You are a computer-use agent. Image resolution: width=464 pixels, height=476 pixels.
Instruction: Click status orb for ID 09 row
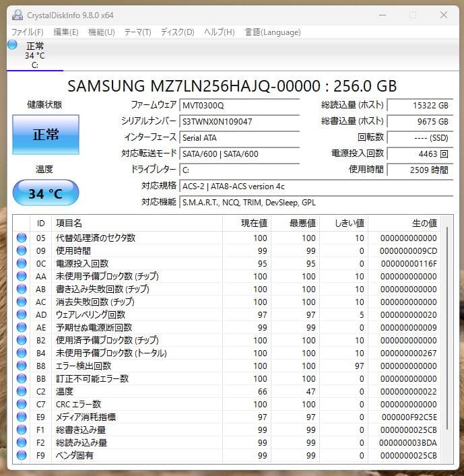pyautogui.click(x=22, y=250)
